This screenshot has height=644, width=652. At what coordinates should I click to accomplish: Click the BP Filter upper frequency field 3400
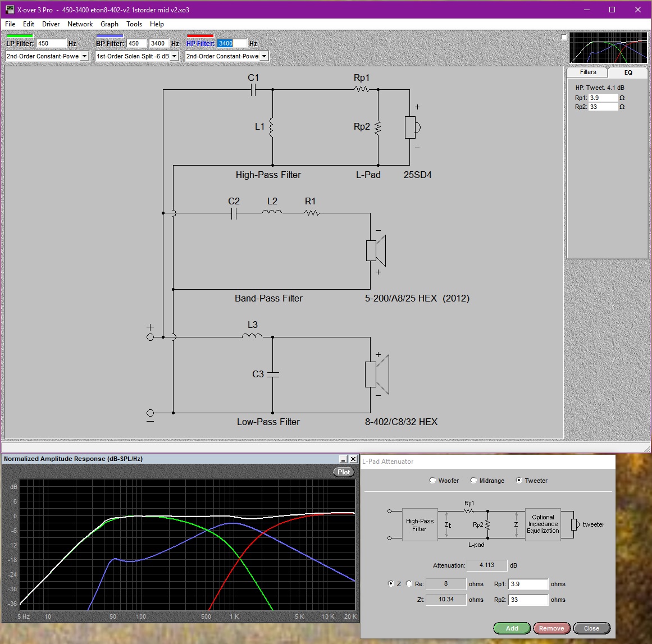(159, 43)
